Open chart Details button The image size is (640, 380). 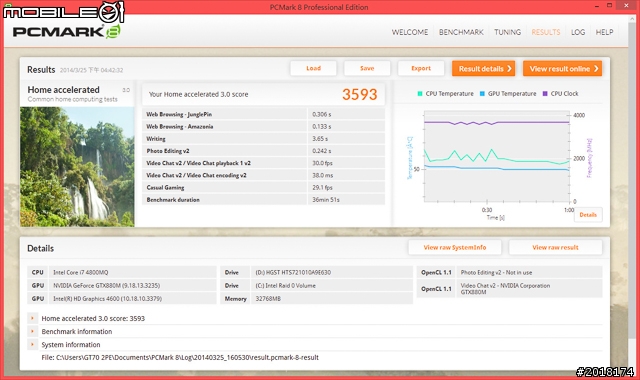(x=588, y=215)
